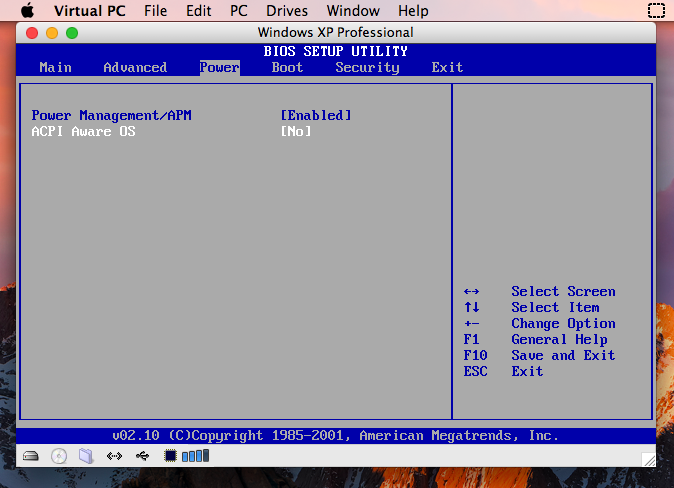This screenshot has width=674, height=488.
Task: Click the Select Item help text
Action: pos(555,307)
